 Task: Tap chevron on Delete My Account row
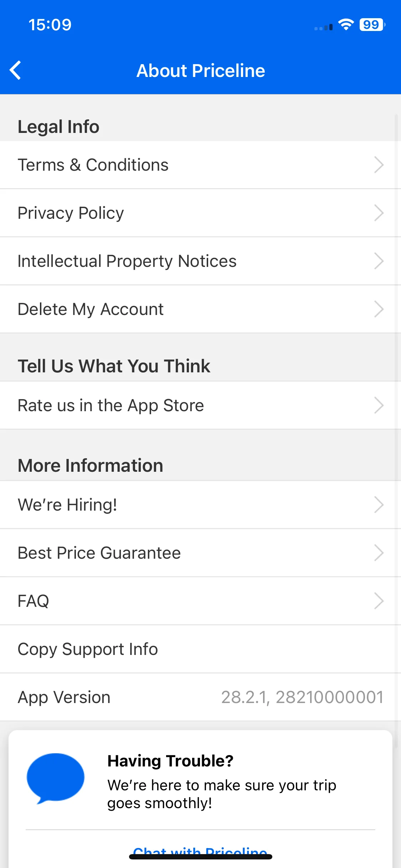pos(379,309)
